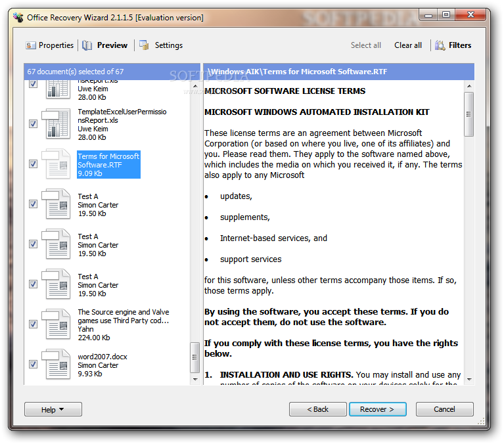Image resolution: width=504 pixels, height=444 pixels.
Task: Click the Terms for Microsoft Software.RTF document icon
Action: [x=56, y=164]
